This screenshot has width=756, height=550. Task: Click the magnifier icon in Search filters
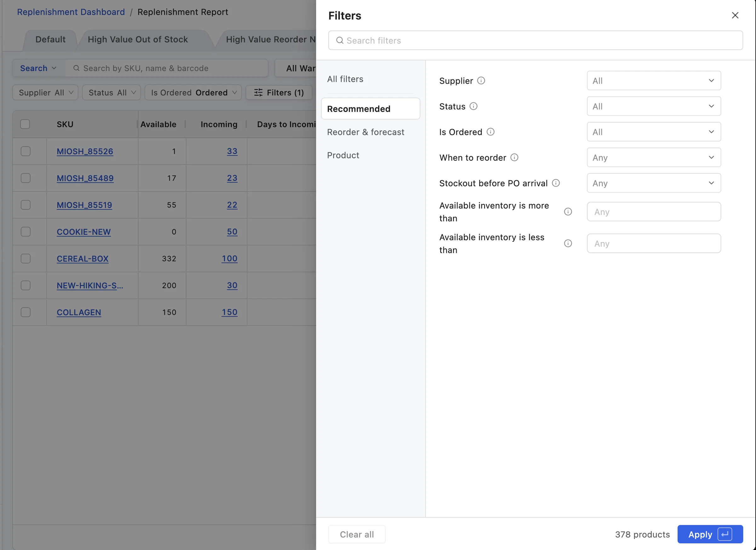[x=339, y=41]
